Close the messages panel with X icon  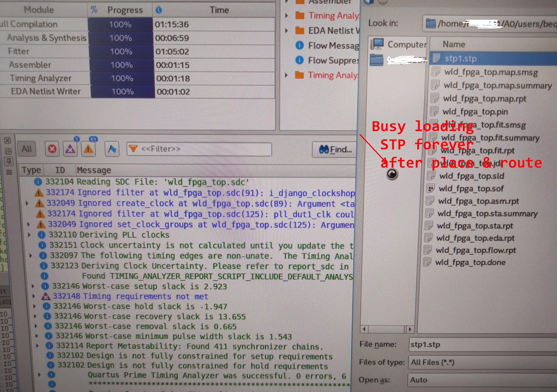click(8, 141)
